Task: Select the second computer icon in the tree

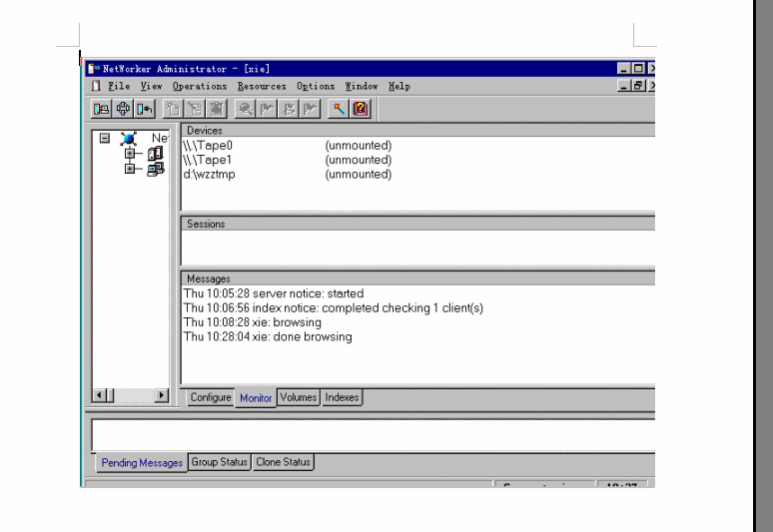Action: (155, 169)
